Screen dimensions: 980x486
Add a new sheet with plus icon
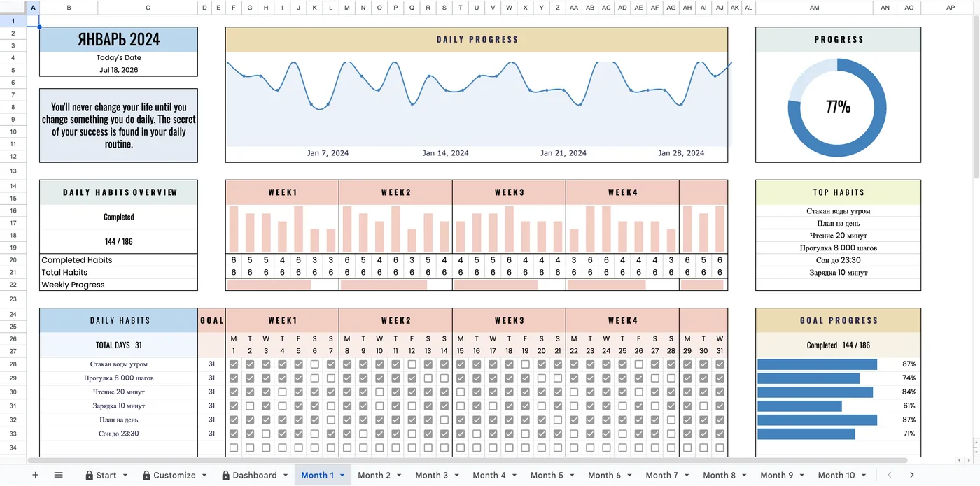(x=35, y=475)
